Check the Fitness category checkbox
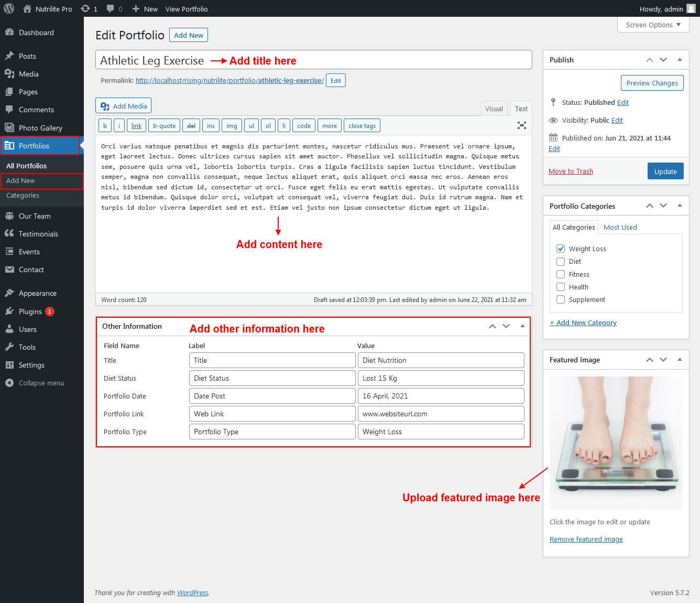 [561, 274]
